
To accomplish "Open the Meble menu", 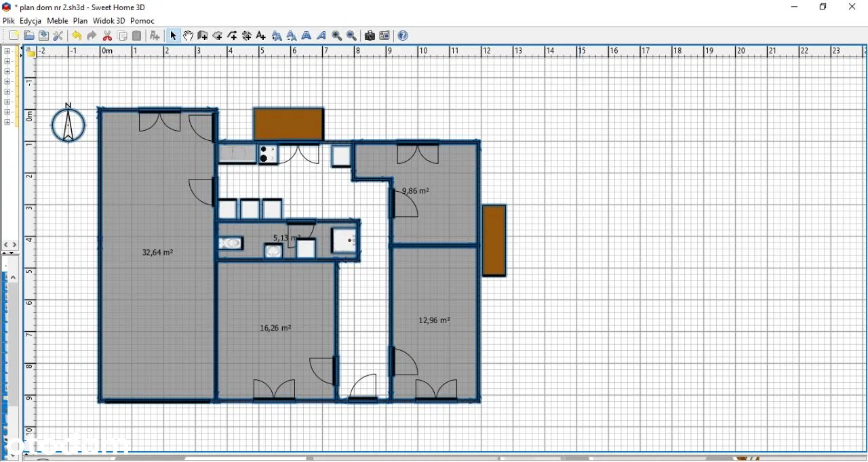I will point(57,21).
